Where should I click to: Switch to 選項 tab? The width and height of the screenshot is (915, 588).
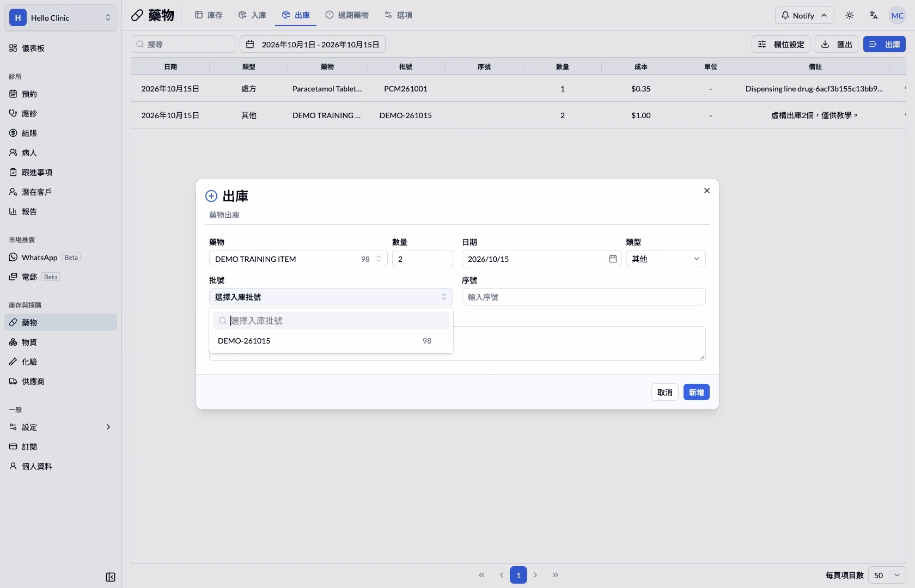(x=398, y=15)
